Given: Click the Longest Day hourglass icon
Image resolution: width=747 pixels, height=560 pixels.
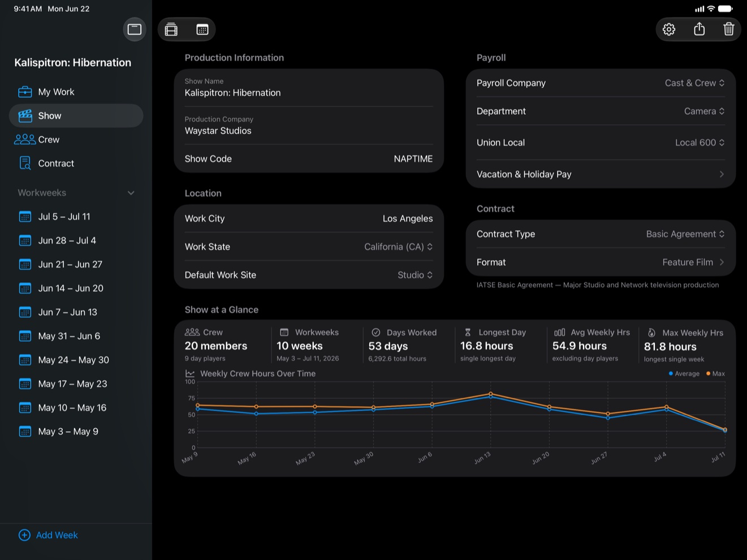Looking at the screenshot, I should click(x=468, y=333).
